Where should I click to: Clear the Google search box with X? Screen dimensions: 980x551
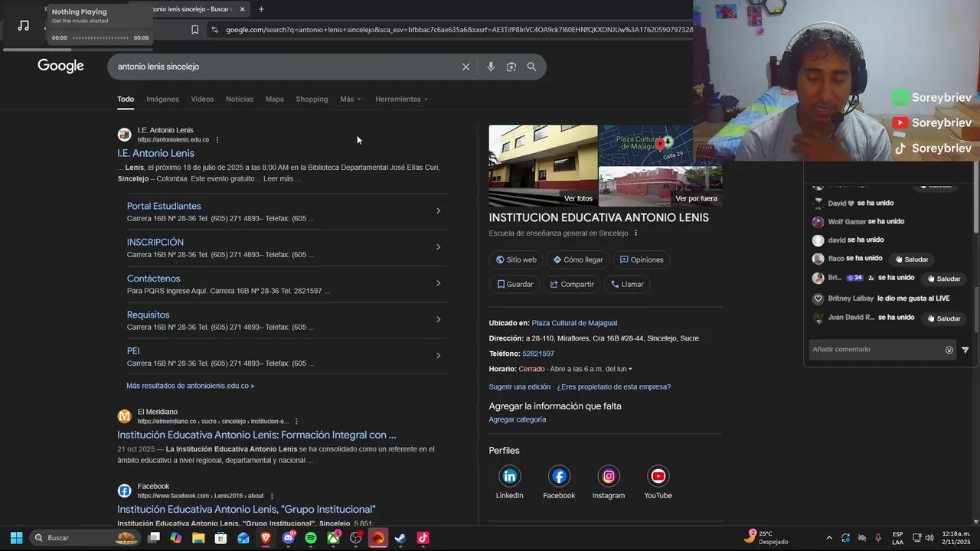pyautogui.click(x=465, y=67)
